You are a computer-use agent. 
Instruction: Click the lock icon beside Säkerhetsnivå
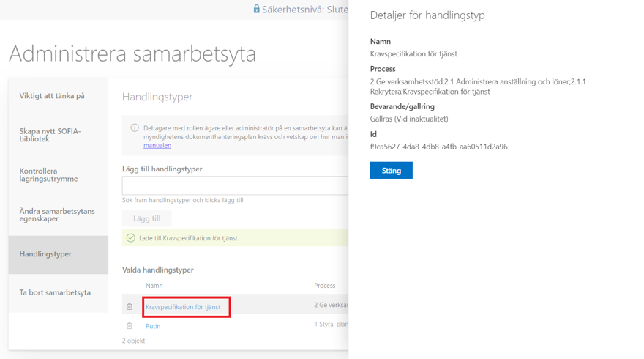point(256,10)
